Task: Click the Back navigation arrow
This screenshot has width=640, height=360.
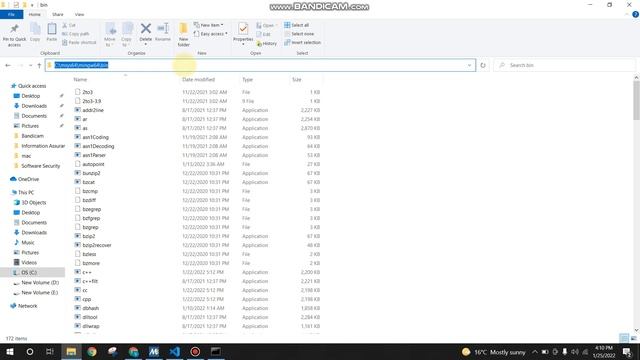Action: [x=8, y=65]
